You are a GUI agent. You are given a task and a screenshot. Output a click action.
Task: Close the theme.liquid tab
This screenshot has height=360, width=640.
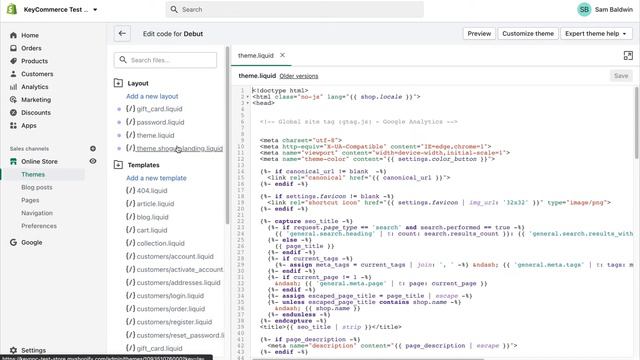click(282, 55)
